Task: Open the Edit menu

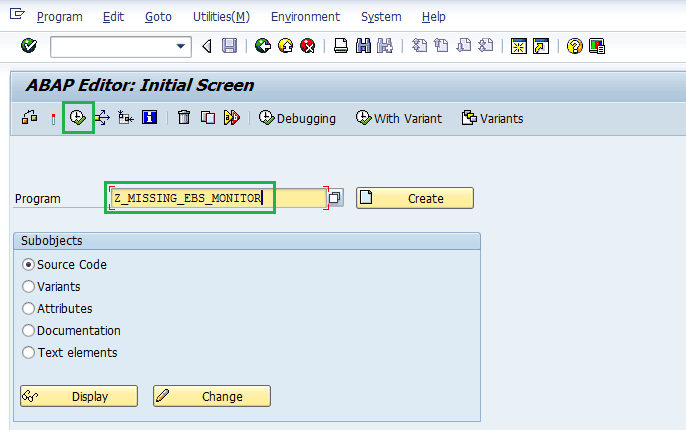Action: tap(113, 17)
